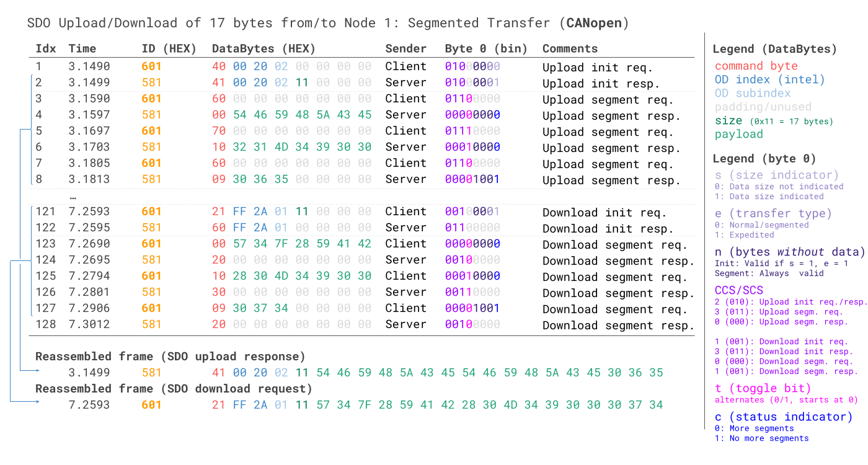The height and width of the screenshot is (465, 868).
Task: Click data bytes '21 FF 2A 01 11' in row 121
Action: pyautogui.click(x=260, y=211)
